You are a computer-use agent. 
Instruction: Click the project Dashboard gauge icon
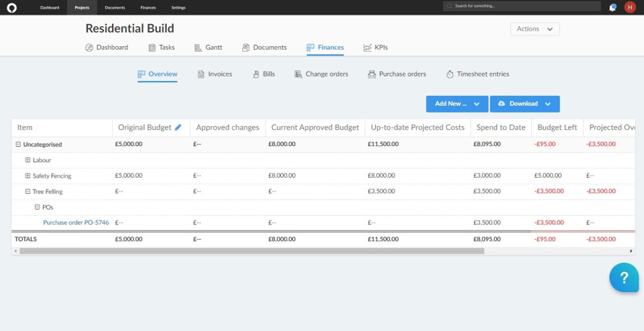89,48
